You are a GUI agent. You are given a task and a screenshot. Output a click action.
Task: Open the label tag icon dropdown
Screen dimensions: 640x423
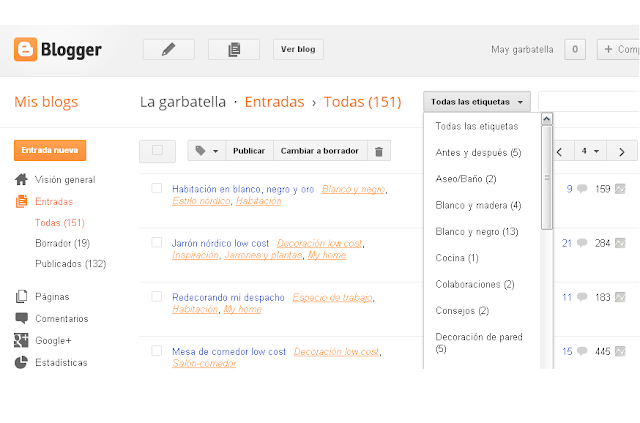(x=207, y=151)
